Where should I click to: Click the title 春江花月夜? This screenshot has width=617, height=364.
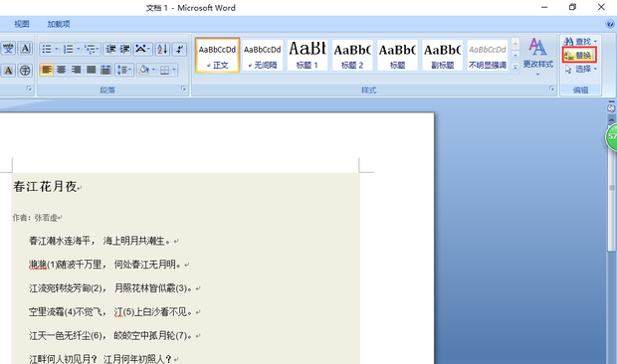(x=45, y=186)
